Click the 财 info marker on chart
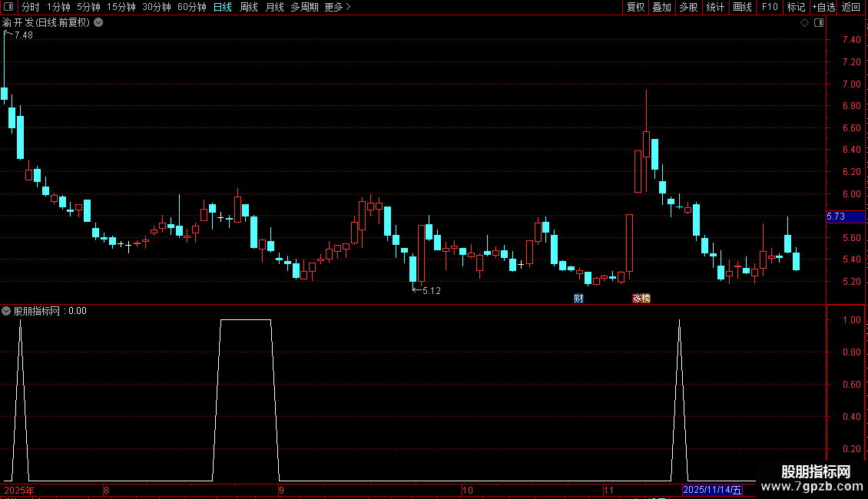 pyautogui.click(x=578, y=299)
